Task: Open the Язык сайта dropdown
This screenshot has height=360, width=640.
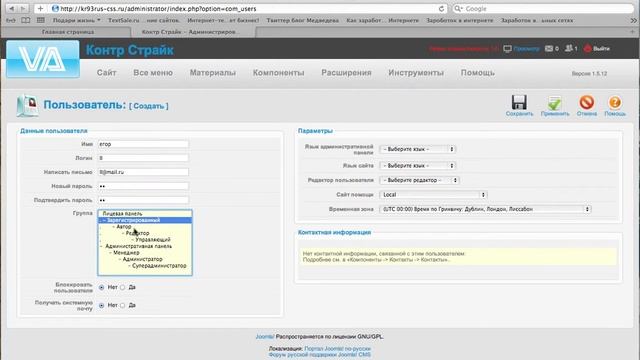Action: [x=418, y=166]
